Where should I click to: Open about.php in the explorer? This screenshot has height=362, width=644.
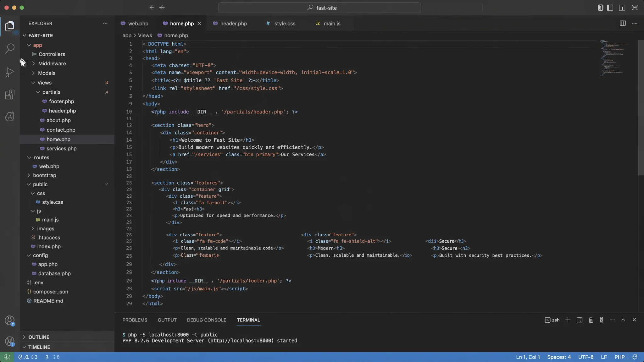[58, 120]
